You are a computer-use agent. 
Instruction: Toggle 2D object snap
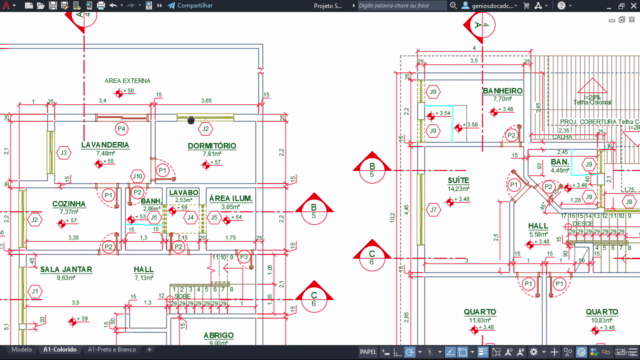tap(462, 352)
